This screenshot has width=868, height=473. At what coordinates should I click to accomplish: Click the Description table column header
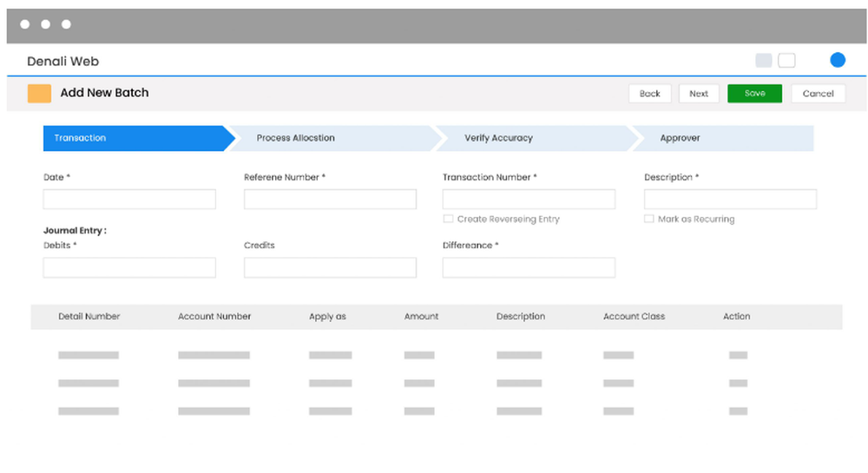click(x=520, y=317)
